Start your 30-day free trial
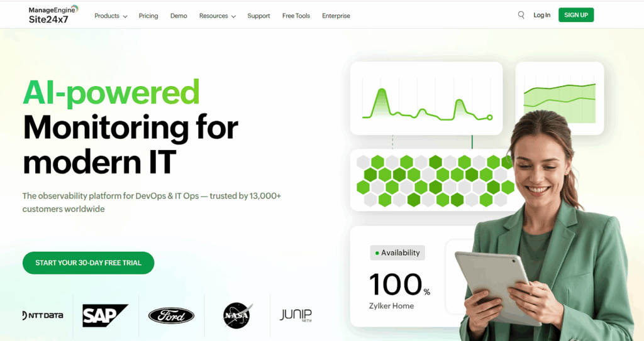The width and height of the screenshot is (644, 341). point(88,263)
